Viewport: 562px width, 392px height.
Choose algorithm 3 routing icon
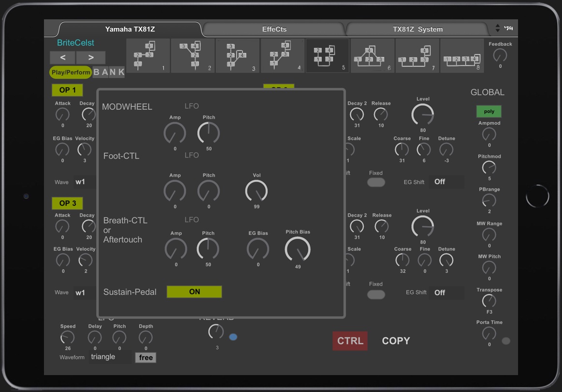pyautogui.click(x=237, y=56)
